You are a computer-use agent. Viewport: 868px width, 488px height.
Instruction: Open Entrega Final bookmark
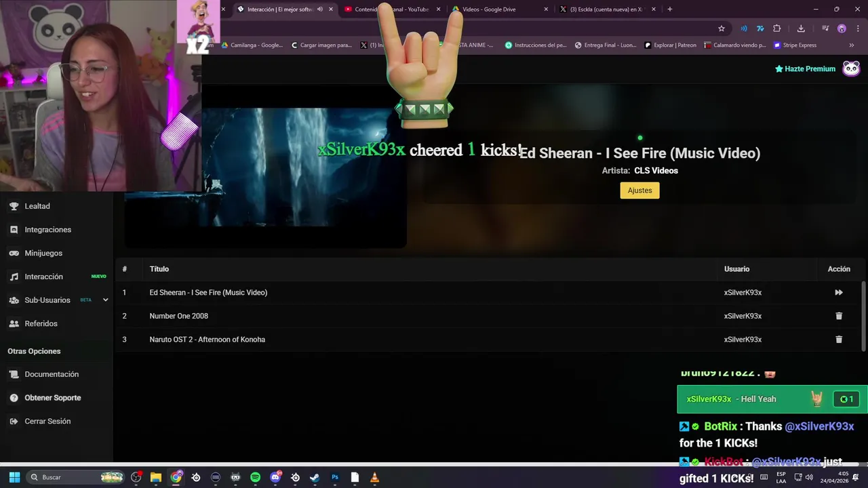606,45
